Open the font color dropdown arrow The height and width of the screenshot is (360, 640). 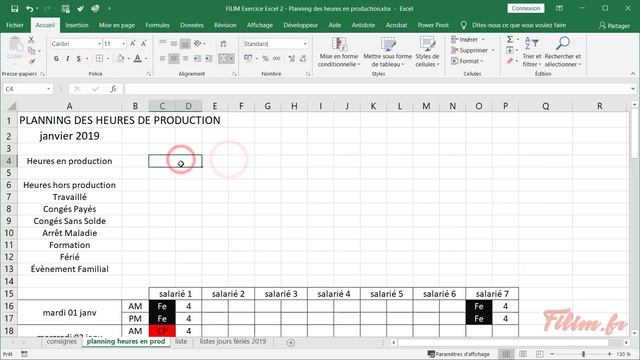(146, 59)
